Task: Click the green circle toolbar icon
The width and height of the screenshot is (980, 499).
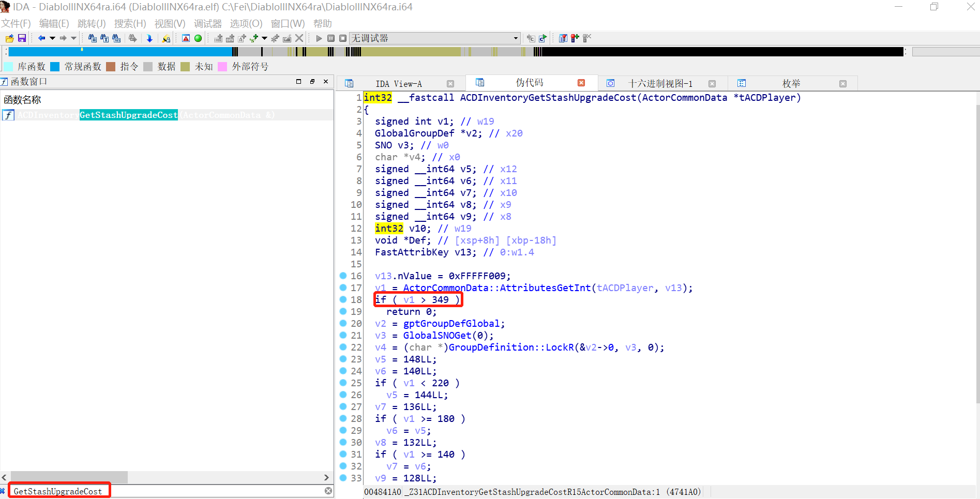Action: click(198, 38)
